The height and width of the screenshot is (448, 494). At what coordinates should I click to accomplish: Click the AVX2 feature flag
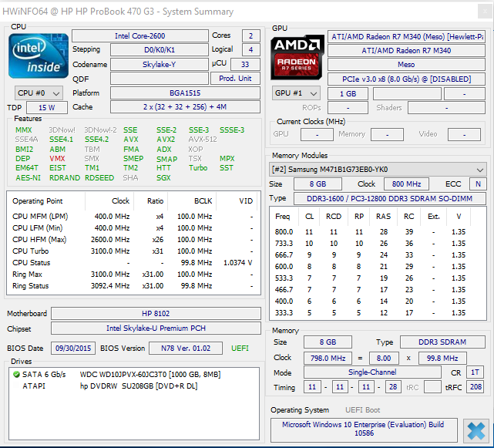166,140
